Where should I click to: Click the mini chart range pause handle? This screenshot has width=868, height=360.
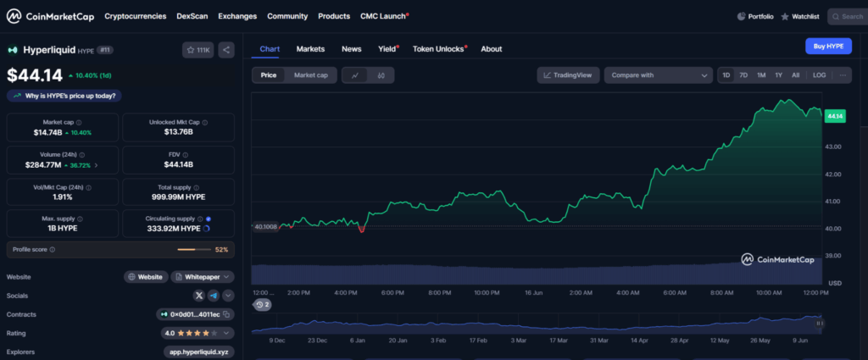coord(820,324)
